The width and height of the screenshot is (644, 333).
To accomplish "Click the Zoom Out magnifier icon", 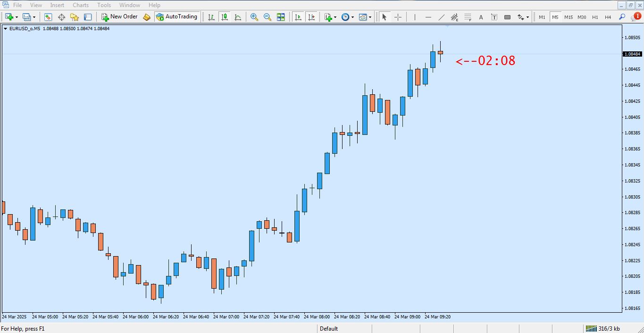I will pyautogui.click(x=268, y=17).
